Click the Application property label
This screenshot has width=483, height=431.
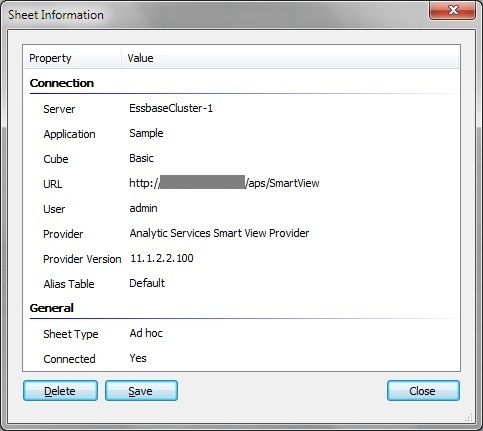click(x=69, y=134)
